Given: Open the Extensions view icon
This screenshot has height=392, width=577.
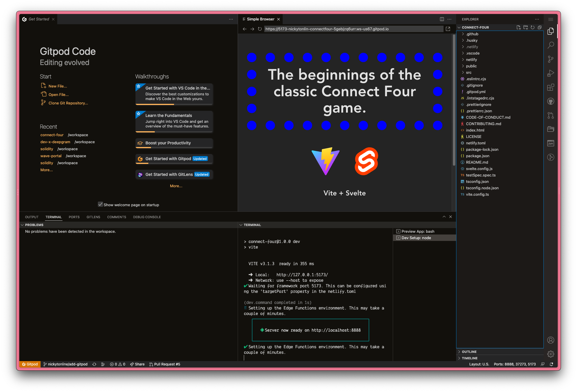Looking at the screenshot, I should [x=550, y=87].
